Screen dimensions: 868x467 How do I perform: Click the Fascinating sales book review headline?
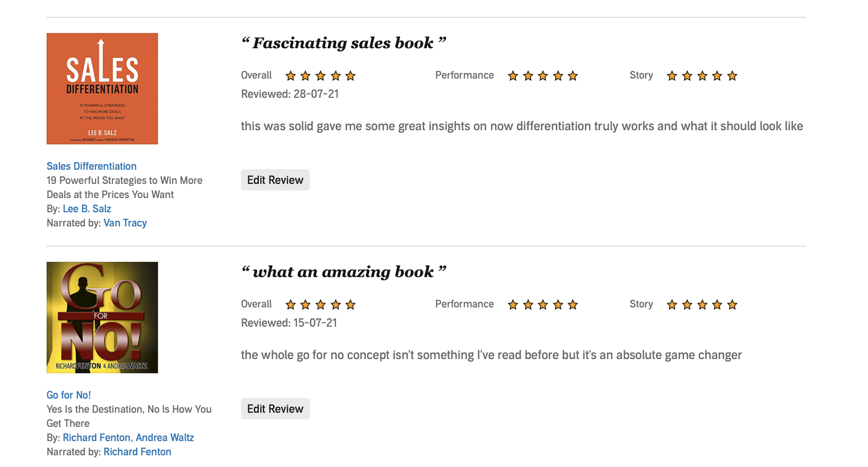pos(343,43)
